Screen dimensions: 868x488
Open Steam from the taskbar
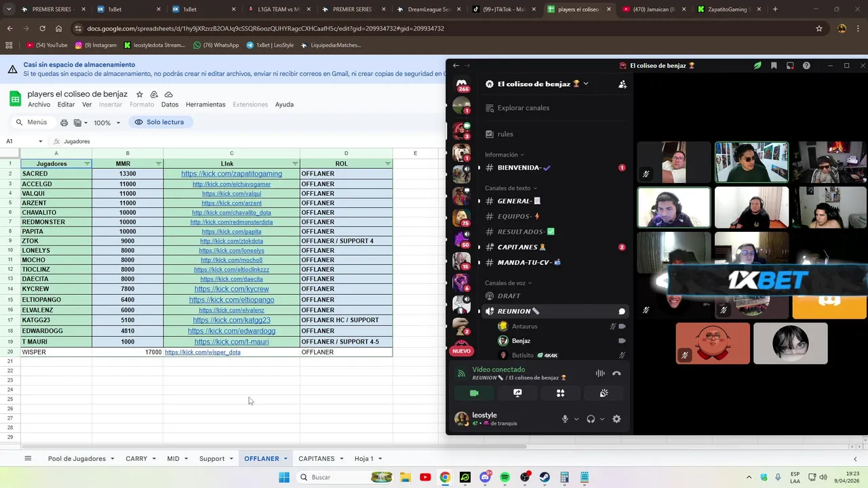[545, 477]
